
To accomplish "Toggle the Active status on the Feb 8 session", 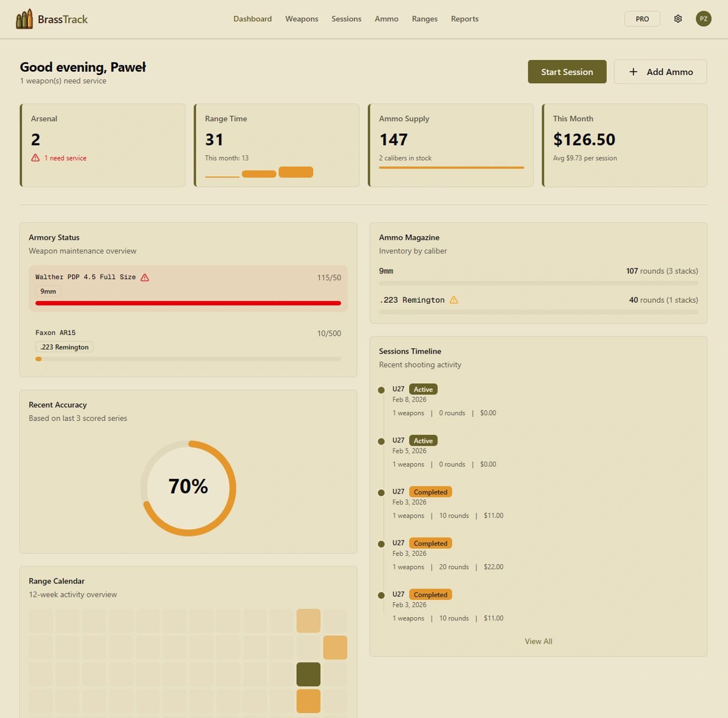I will [x=423, y=389].
